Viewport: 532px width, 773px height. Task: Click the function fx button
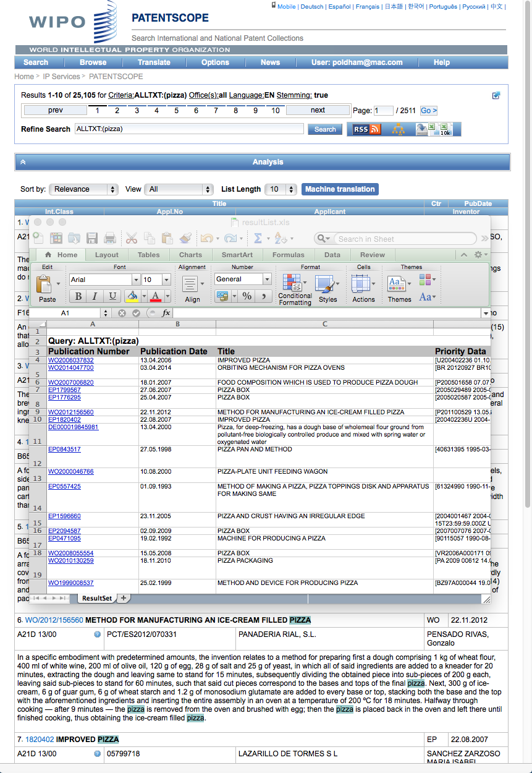pos(166,314)
